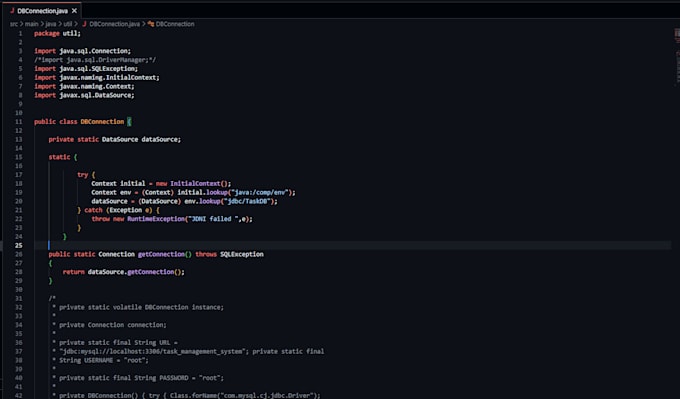
Task: Click commented DriverManager import line
Action: coord(95,60)
